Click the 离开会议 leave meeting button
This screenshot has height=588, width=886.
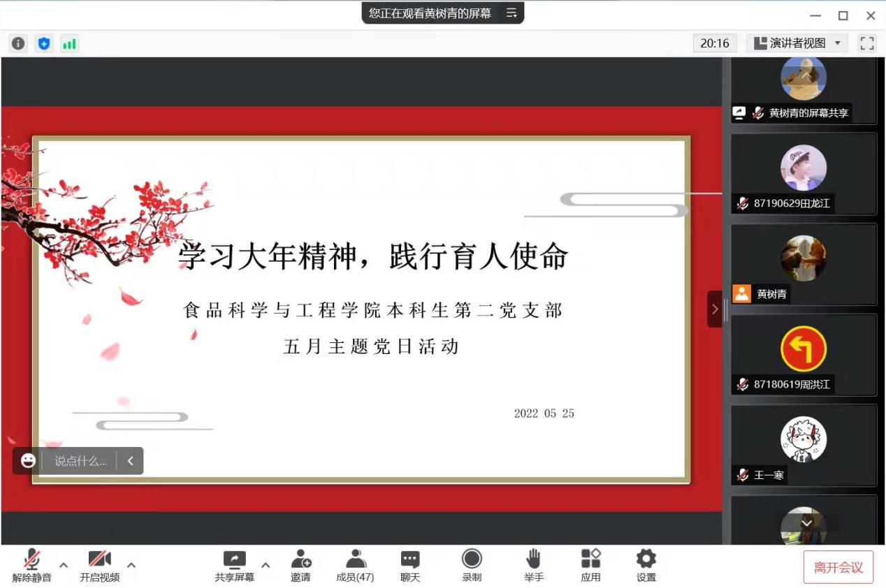pyautogui.click(x=838, y=567)
